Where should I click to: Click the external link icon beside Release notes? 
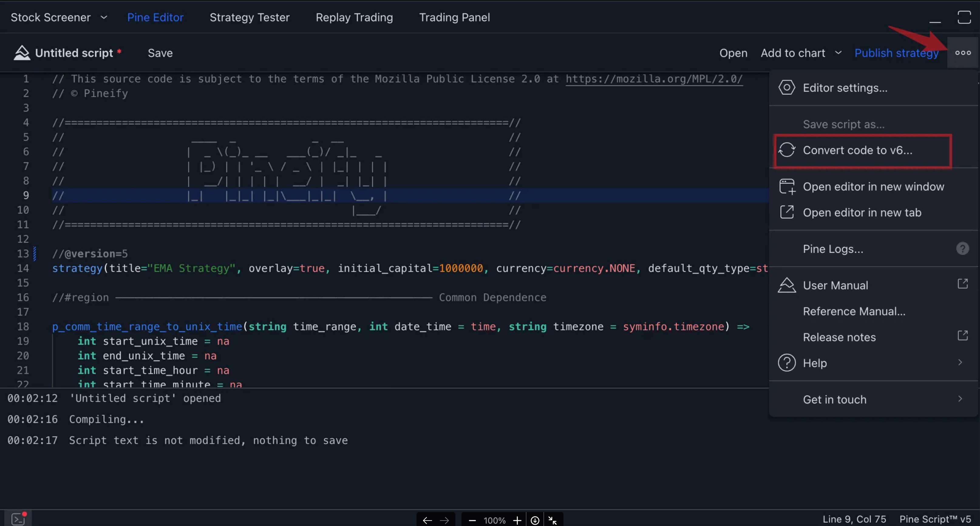pyautogui.click(x=962, y=335)
